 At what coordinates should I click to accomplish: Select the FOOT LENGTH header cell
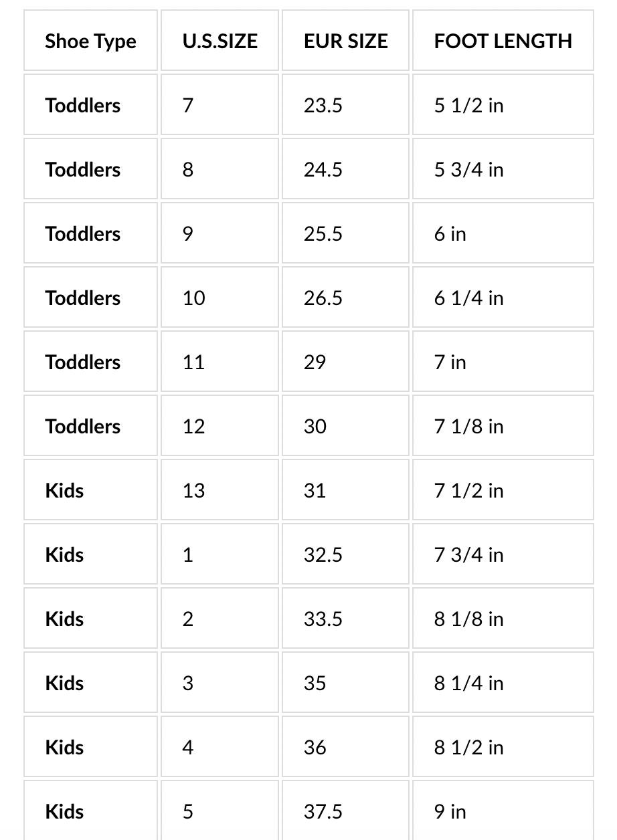click(503, 41)
